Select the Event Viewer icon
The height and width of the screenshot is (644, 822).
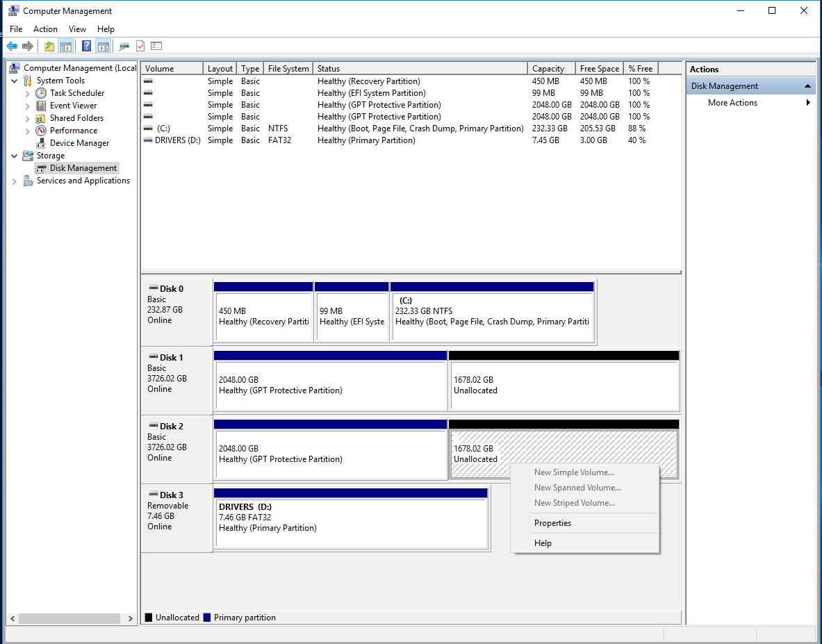pyautogui.click(x=41, y=106)
